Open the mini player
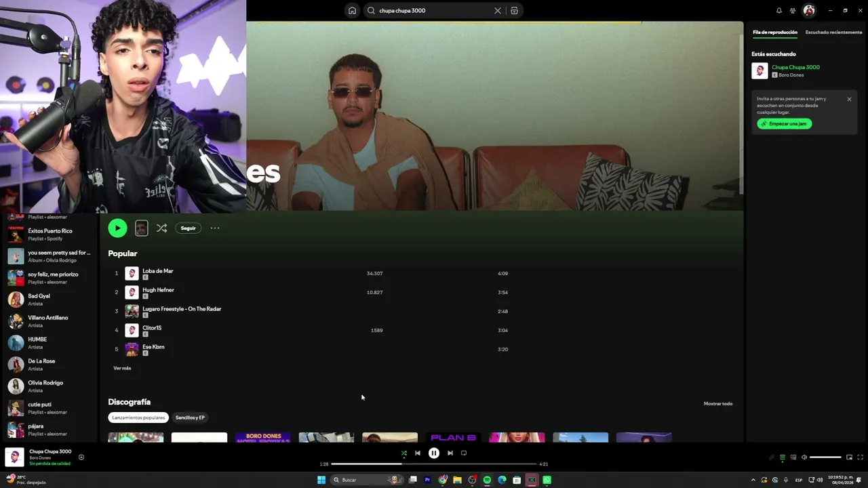868x488 pixels. (x=849, y=457)
